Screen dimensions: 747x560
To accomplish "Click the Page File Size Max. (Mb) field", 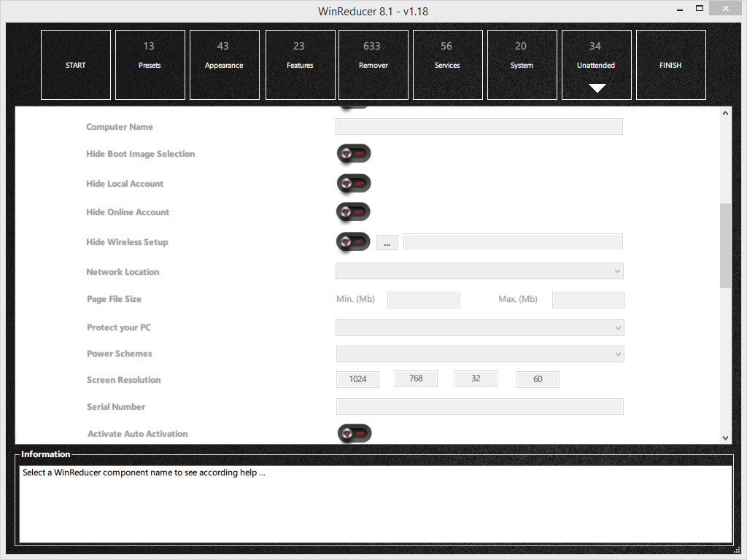I will coord(589,300).
